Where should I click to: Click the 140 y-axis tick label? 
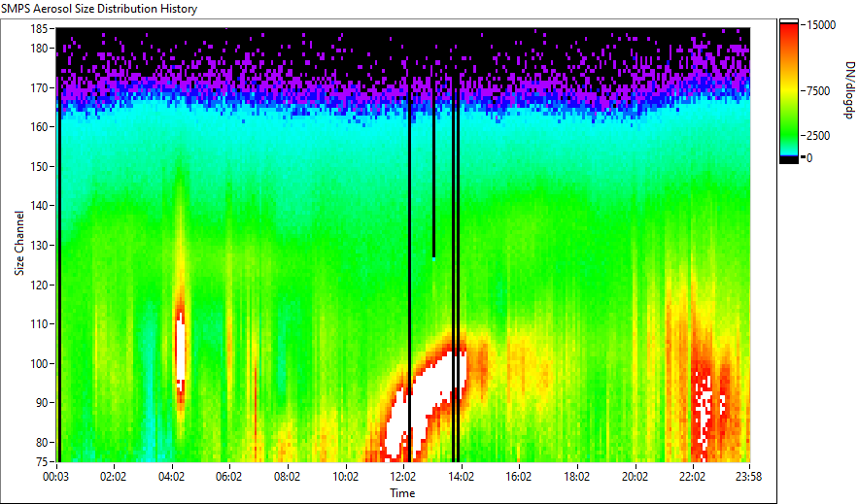click(38, 206)
